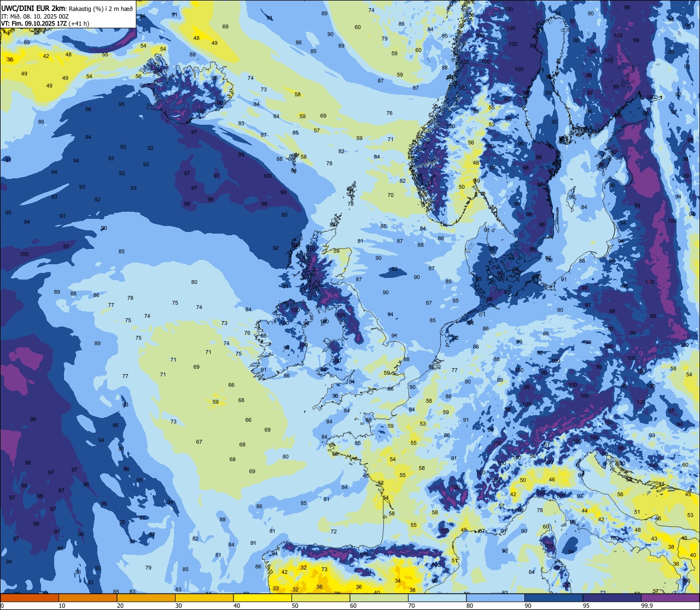Click the humidity value 44 over Italy
This screenshot has width=700, height=610.
pos(585,510)
